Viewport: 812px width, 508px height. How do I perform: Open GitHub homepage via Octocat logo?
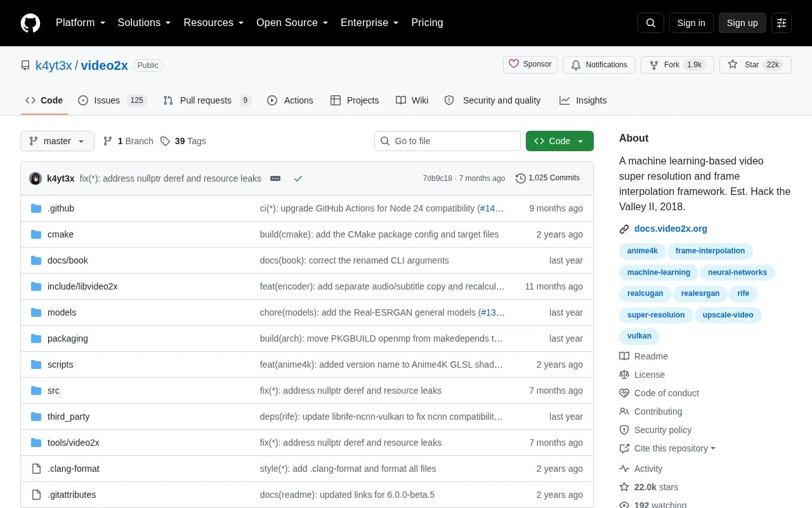pos(30,23)
